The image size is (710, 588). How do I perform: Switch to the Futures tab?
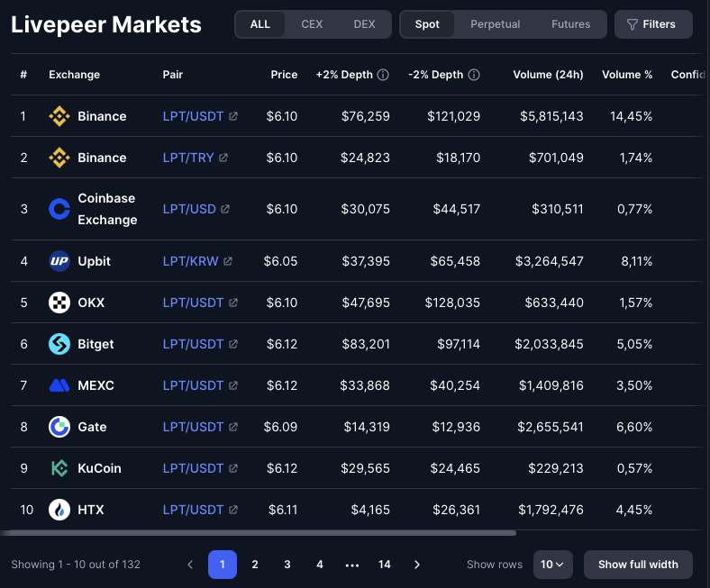[570, 24]
